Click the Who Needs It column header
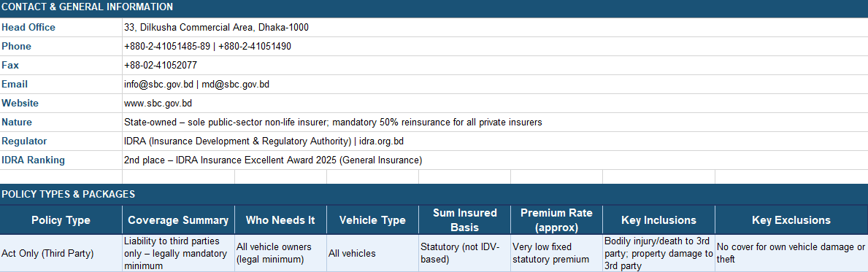Image resolution: width=868 pixels, height=272 pixels. tap(280, 220)
